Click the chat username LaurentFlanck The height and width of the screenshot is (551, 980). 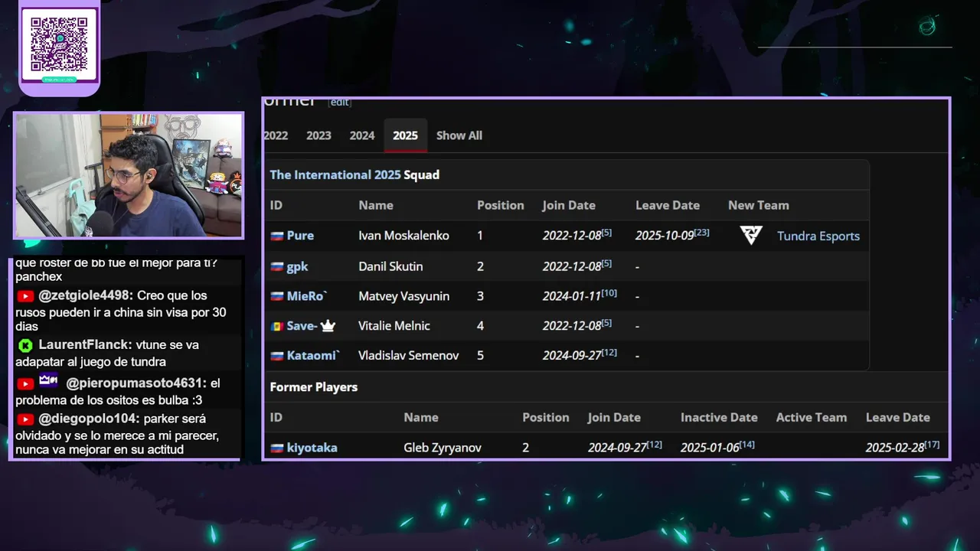(x=83, y=345)
